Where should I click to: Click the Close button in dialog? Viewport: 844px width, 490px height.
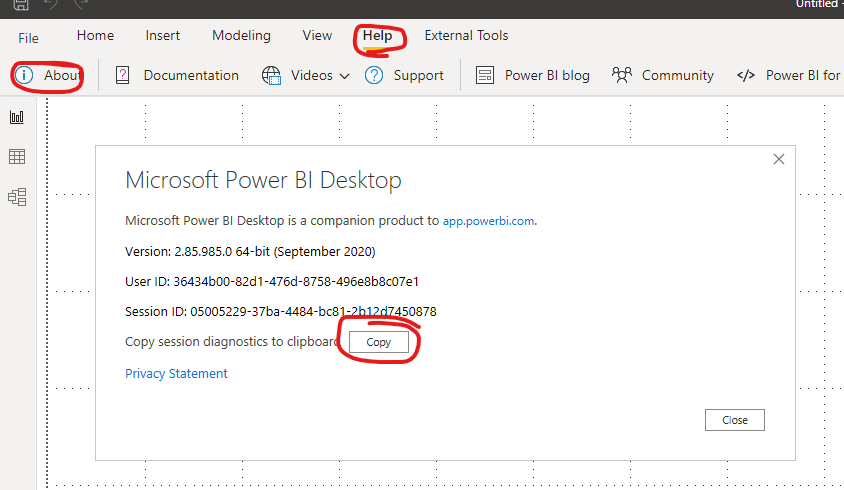pos(735,420)
